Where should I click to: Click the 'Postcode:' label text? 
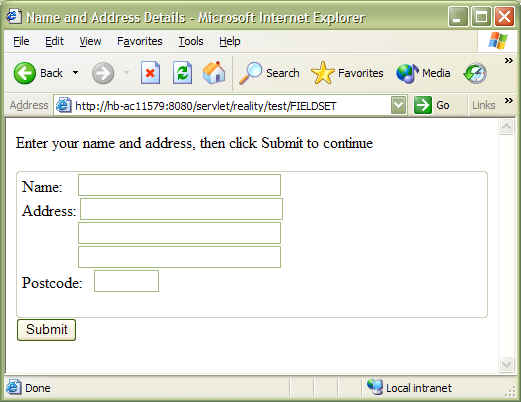pos(52,283)
